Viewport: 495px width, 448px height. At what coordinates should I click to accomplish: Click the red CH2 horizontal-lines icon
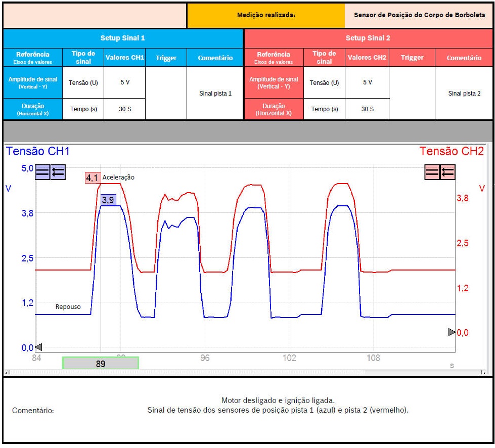pyautogui.click(x=432, y=172)
